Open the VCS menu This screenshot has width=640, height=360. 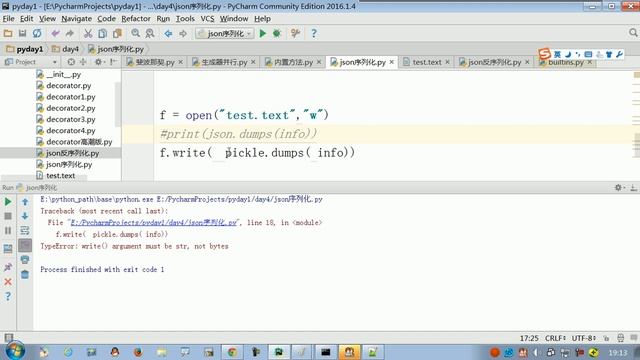tap(207, 19)
